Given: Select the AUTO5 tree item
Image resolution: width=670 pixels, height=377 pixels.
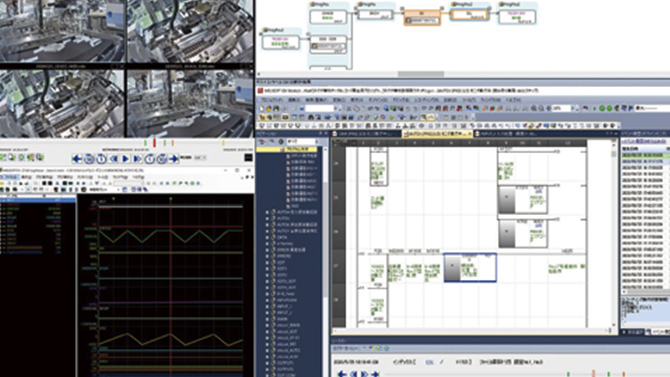Looking at the screenshot, I should click(x=283, y=218).
